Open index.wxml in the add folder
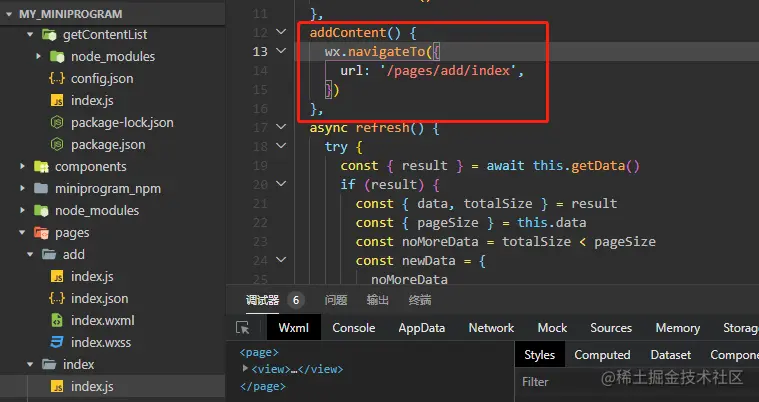The image size is (759, 402). pyautogui.click(x=103, y=321)
